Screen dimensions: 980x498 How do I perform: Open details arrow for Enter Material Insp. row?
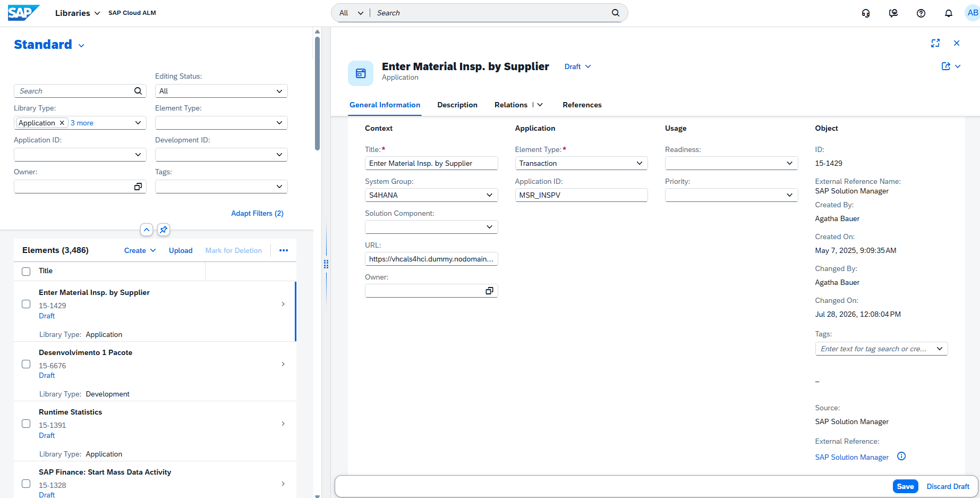coord(283,304)
